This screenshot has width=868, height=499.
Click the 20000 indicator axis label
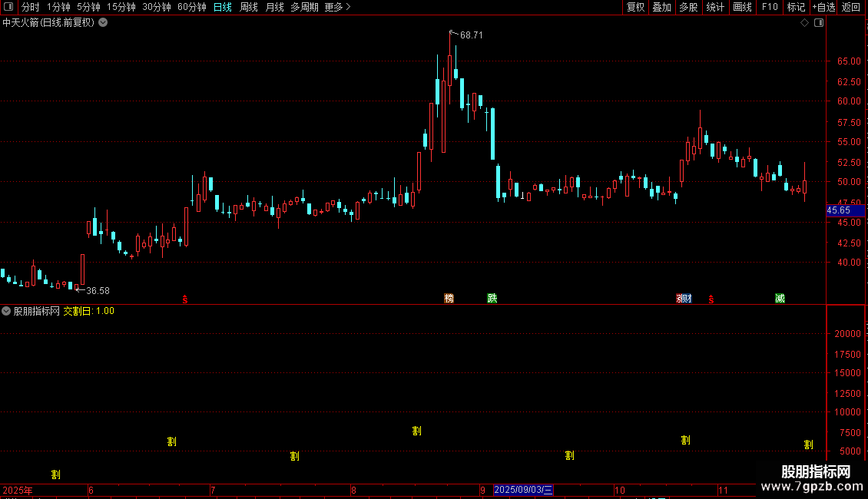point(847,334)
